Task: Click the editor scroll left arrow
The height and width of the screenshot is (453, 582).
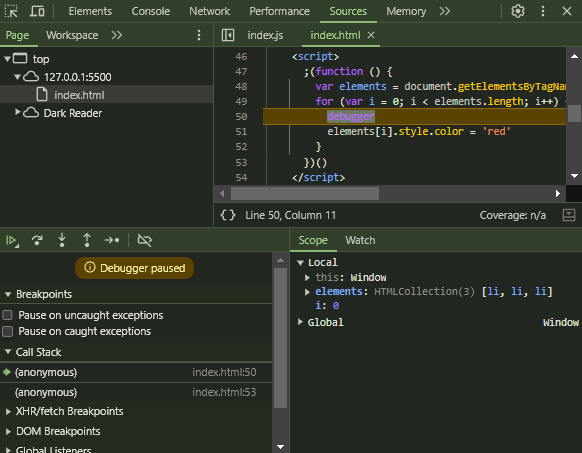Action: click(222, 193)
